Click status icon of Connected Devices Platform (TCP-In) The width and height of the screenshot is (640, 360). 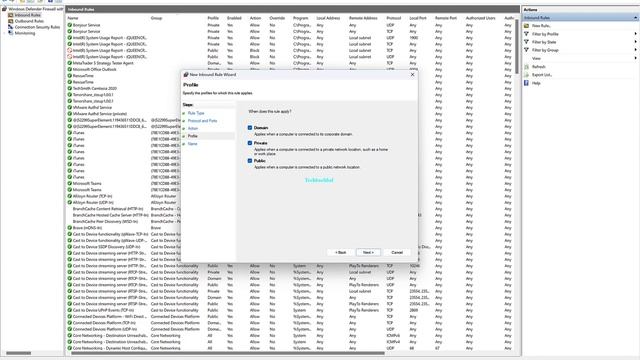coord(70,323)
